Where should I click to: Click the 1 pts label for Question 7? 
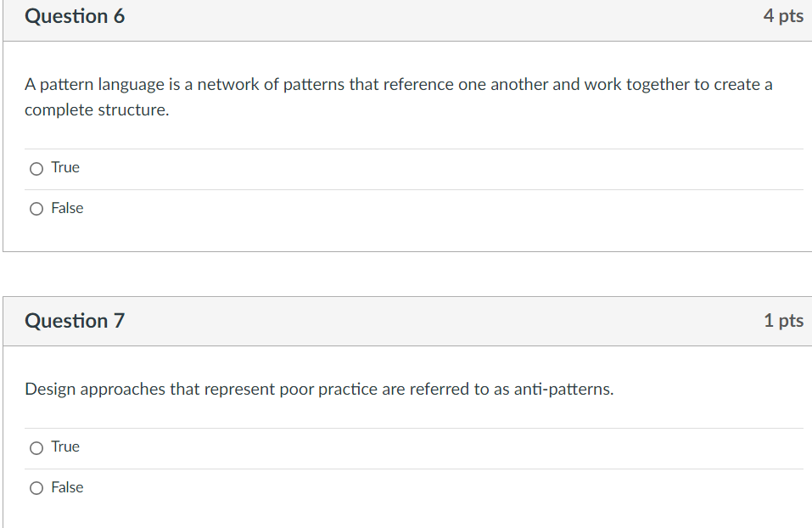pos(784,321)
